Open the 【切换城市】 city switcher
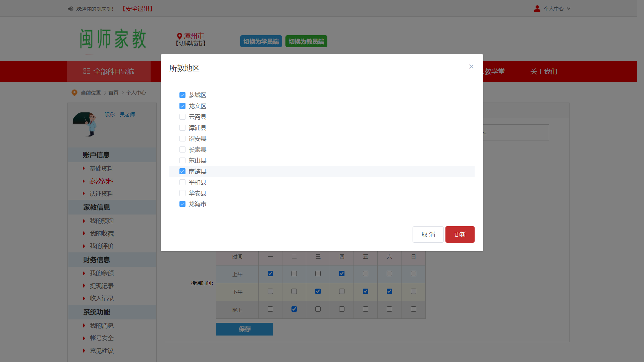This screenshot has height=362, width=644. pyautogui.click(x=191, y=44)
